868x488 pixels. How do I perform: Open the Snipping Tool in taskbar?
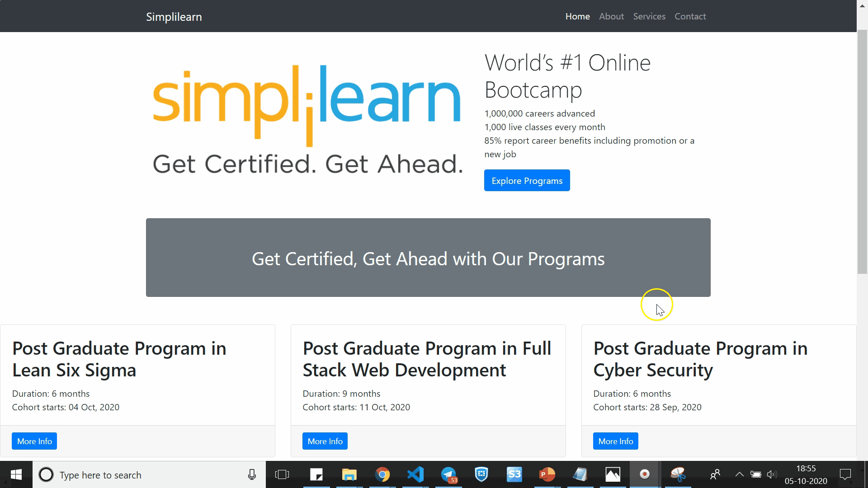(x=678, y=474)
